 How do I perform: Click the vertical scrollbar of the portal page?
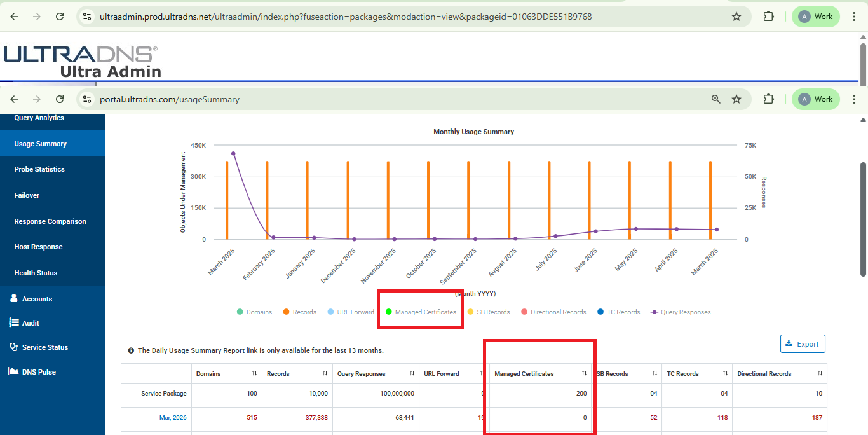(863, 219)
